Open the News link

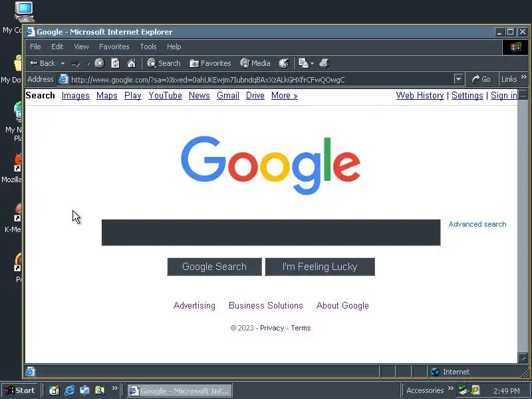199,96
